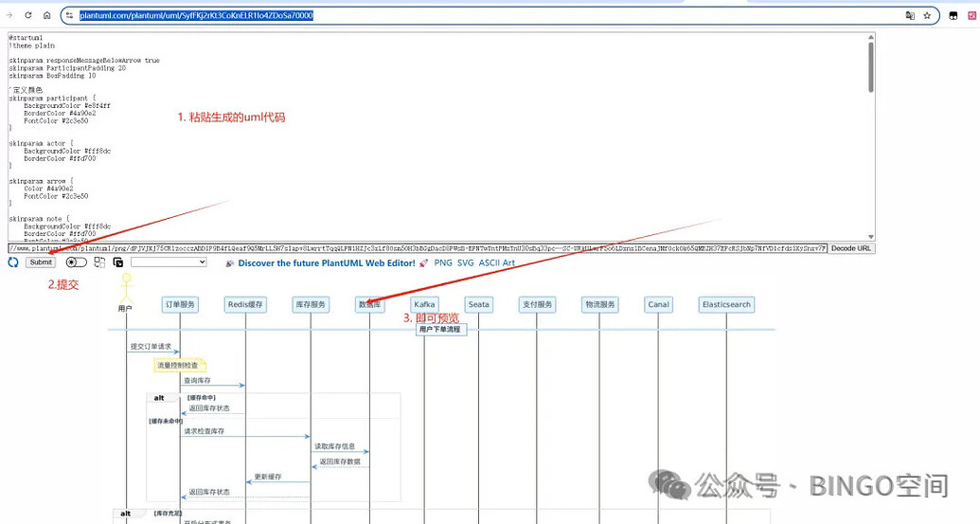Click the 缓存未命中 alt condition label
The width and height of the screenshot is (980, 524).
[166, 421]
